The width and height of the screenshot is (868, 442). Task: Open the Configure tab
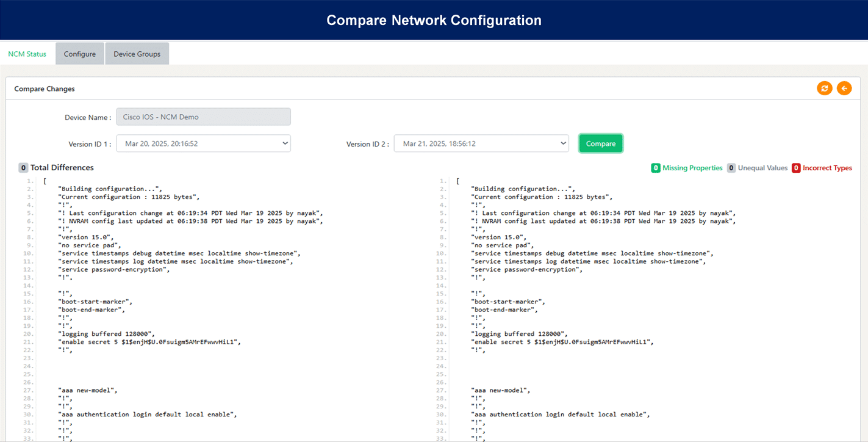[x=80, y=54]
